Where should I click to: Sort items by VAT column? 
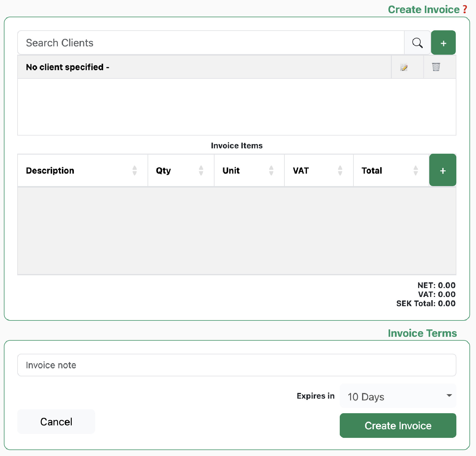pyautogui.click(x=340, y=170)
